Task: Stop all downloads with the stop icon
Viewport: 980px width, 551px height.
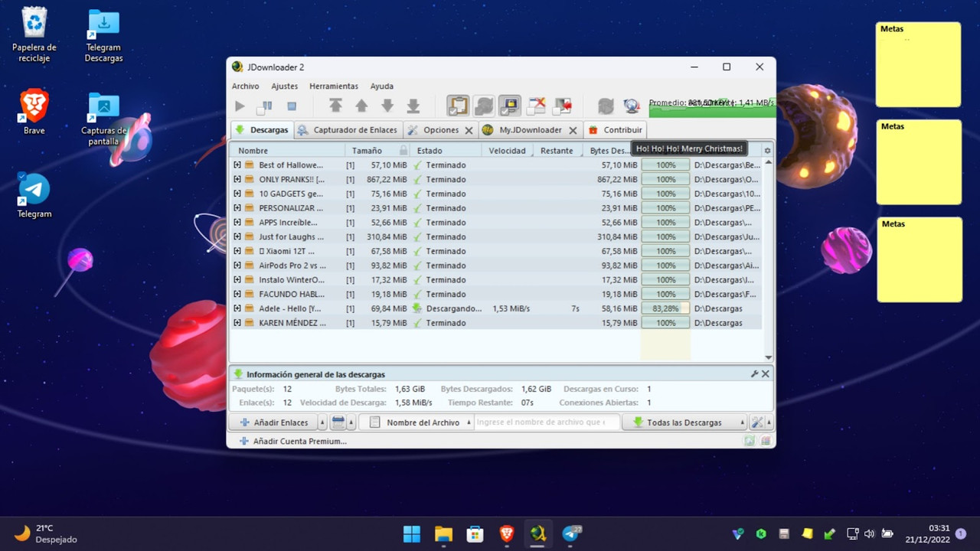Action: point(292,106)
